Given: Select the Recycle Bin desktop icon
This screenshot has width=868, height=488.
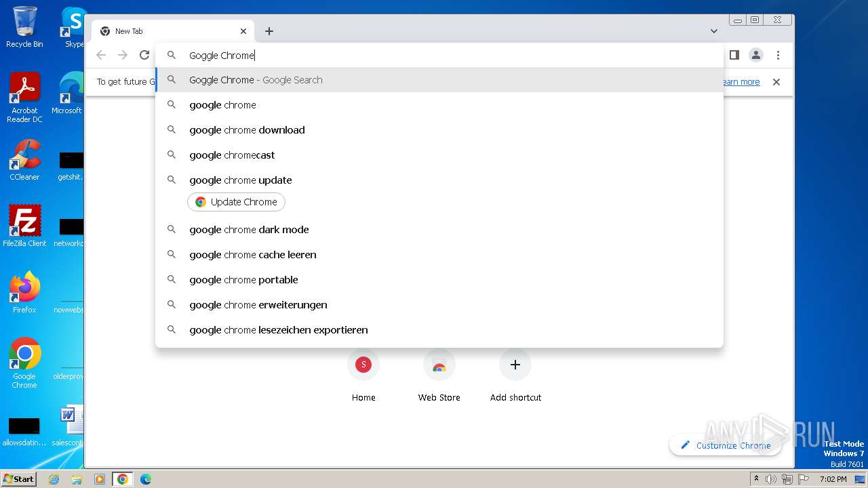Looking at the screenshot, I should (24, 27).
